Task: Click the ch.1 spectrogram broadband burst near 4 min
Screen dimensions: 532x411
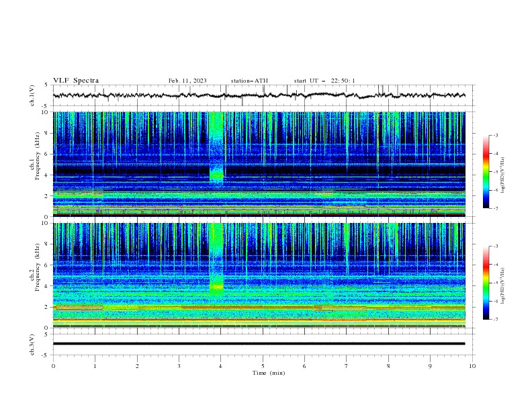Action: pos(216,148)
